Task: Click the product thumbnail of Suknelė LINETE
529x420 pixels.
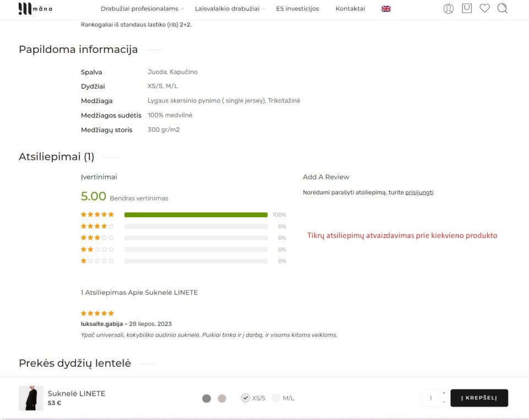Action: coord(31,397)
